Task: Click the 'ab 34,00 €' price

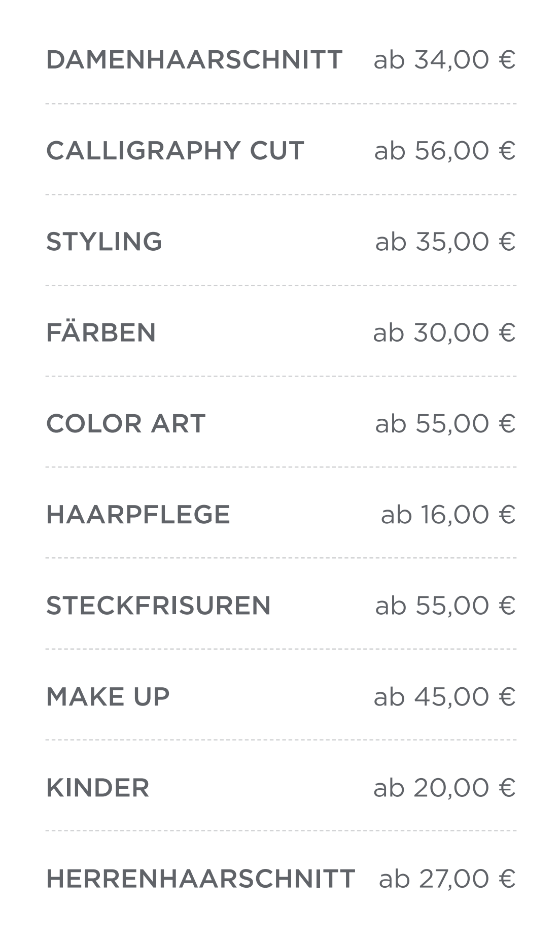Action: coord(444,60)
